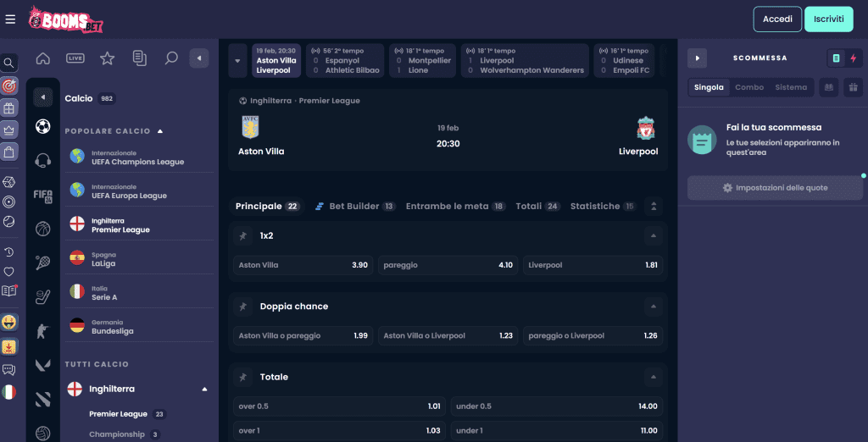
Task: Toggle the bet slip list view
Action: (x=836, y=58)
